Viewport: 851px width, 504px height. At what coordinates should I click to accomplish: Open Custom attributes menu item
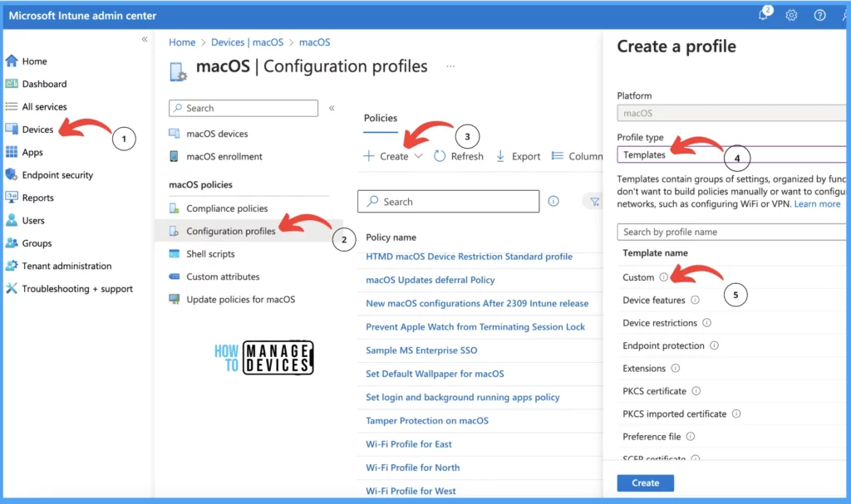pos(223,276)
